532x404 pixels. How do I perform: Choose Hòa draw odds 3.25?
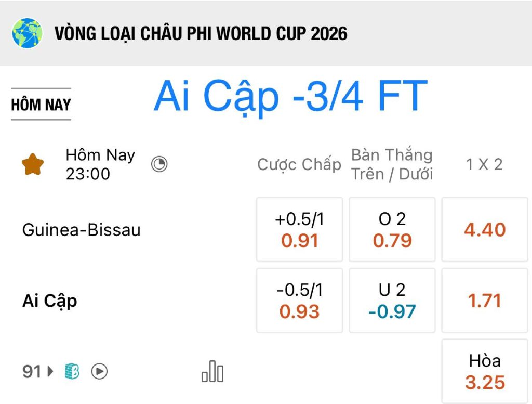[x=485, y=371]
